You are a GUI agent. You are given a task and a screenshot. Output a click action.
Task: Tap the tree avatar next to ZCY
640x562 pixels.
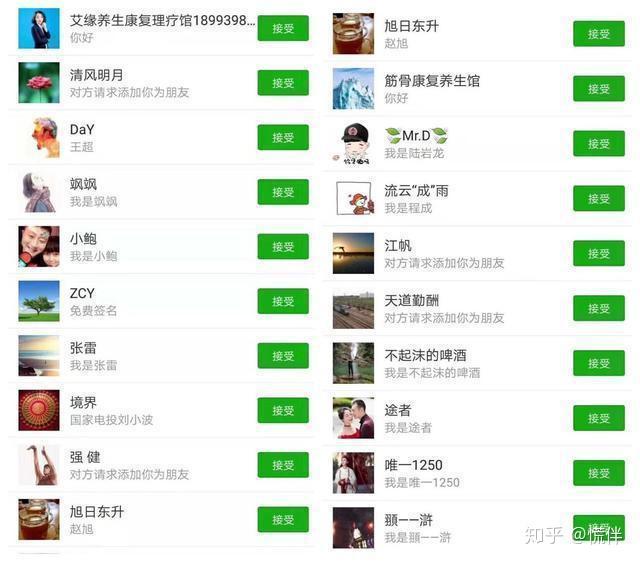coord(39,301)
